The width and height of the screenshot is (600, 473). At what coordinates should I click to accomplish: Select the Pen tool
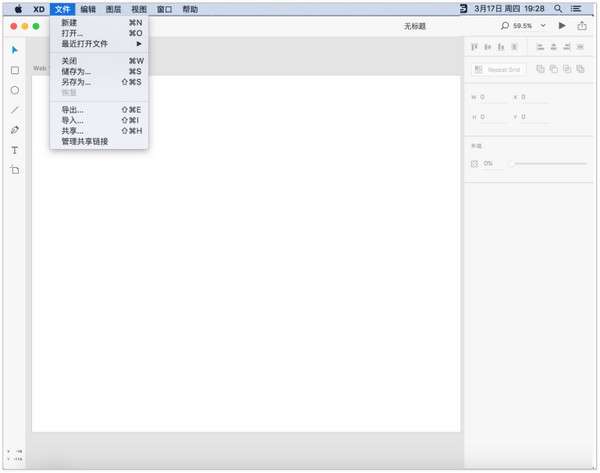(15, 130)
